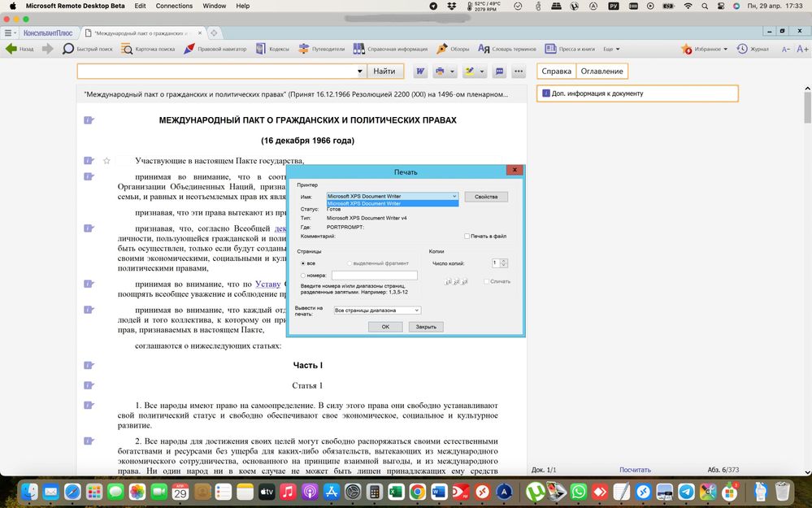This screenshot has width=812, height=508.
Task: Select Microsoft XPS Document Writer in list
Action: point(393,203)
